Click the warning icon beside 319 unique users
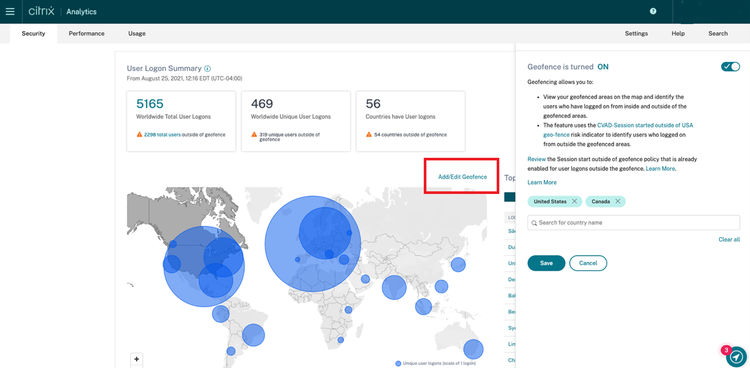 click(254, 135)
